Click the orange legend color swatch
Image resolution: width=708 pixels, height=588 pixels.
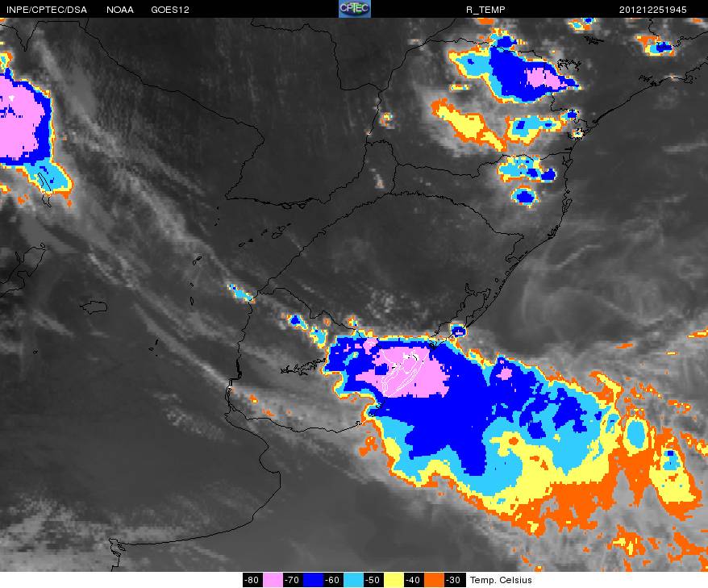pyautogui.click(x=434, y=580)
